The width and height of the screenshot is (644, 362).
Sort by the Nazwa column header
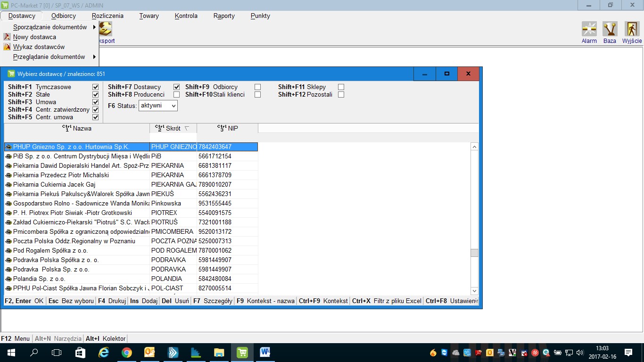(77, 128)
